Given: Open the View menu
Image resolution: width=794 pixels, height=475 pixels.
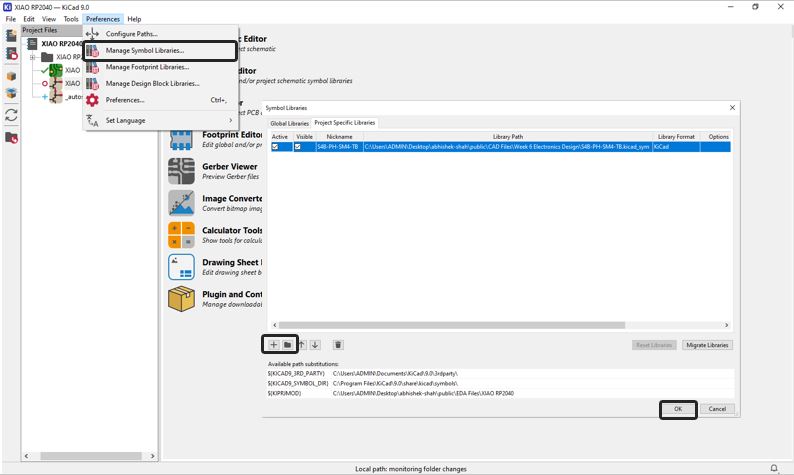Looking at the screenshot, I should tap(49, 19).
